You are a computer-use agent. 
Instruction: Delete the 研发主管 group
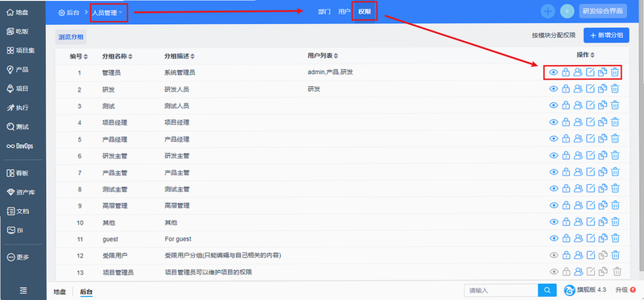click(615, 155)
